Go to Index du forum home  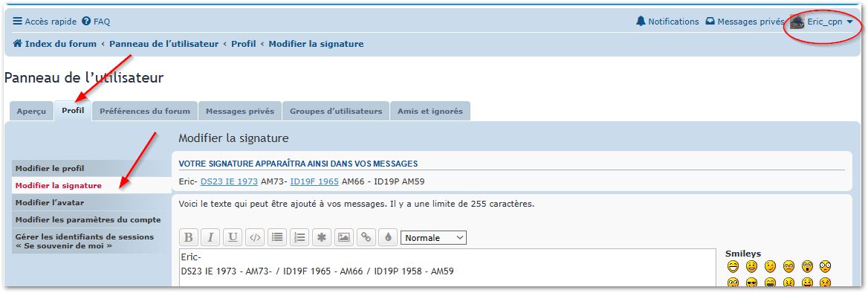(x=55, y=44)
